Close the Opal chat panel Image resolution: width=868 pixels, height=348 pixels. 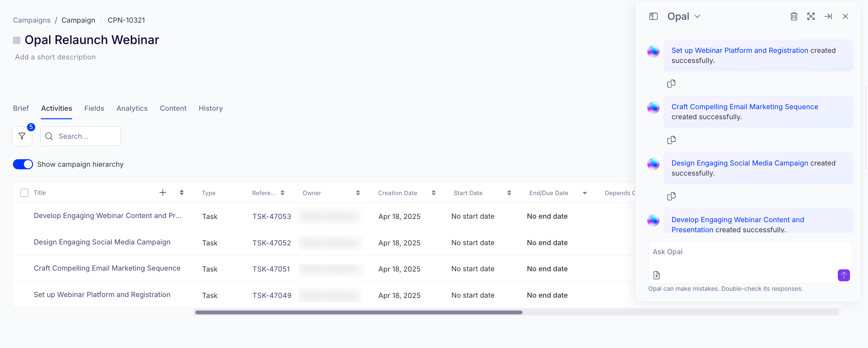(x=845, y=16)
